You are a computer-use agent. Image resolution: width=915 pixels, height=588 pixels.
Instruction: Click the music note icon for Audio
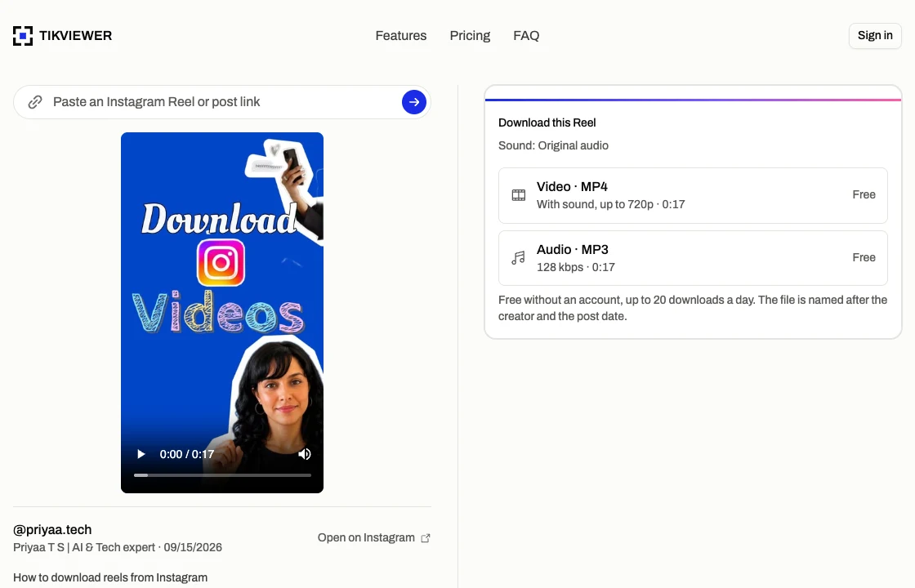(518, 258)
